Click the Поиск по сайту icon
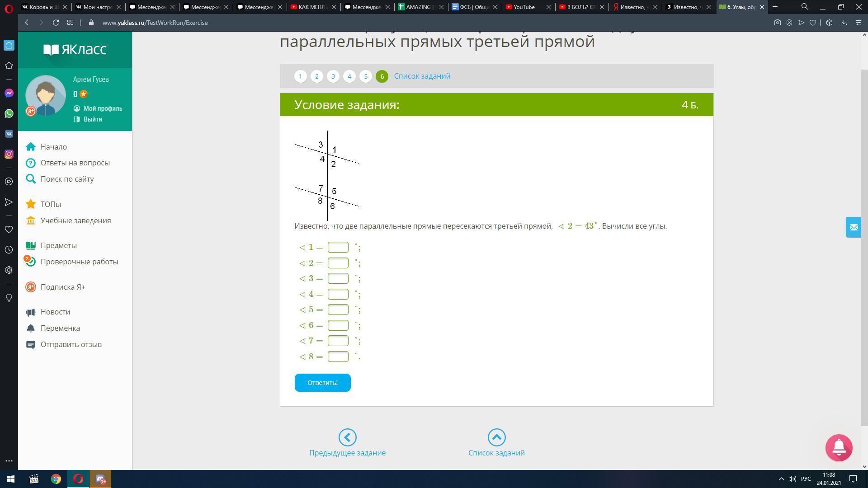The width and height of the screenshot is (868, 488). point(31,179)
